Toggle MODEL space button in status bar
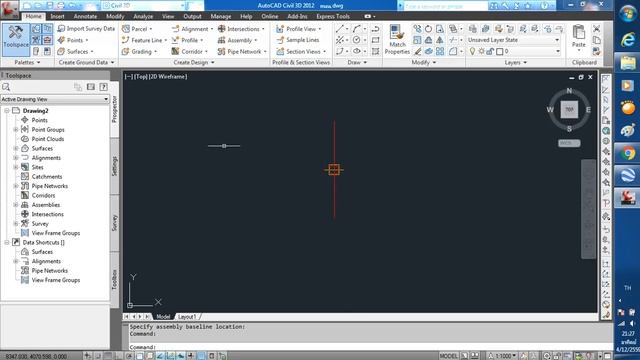Screen dimensions: 640x360 pyautogui.click(x=448, y=356)
